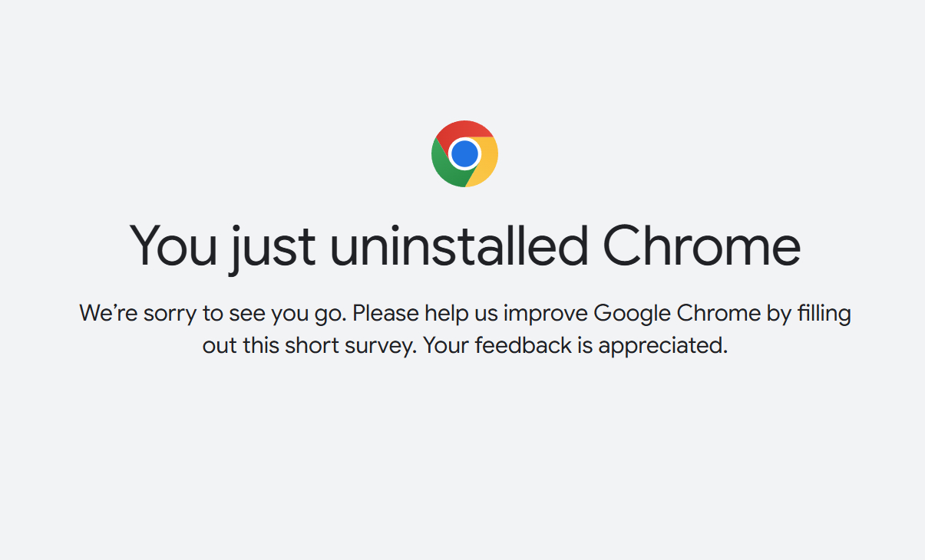This screenshot has height=560, width=925.
Task: Click the word "appreciated" in the paragraph
Action: (661, 346)
